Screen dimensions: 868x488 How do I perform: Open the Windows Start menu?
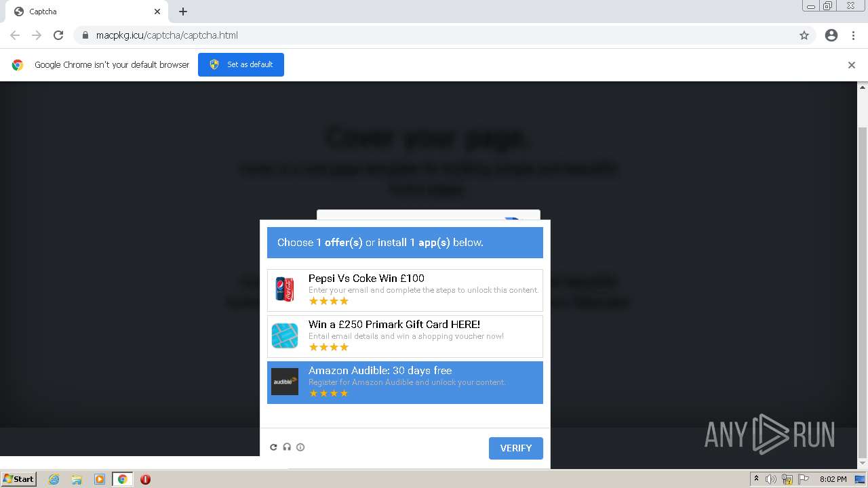click(19, 479)
